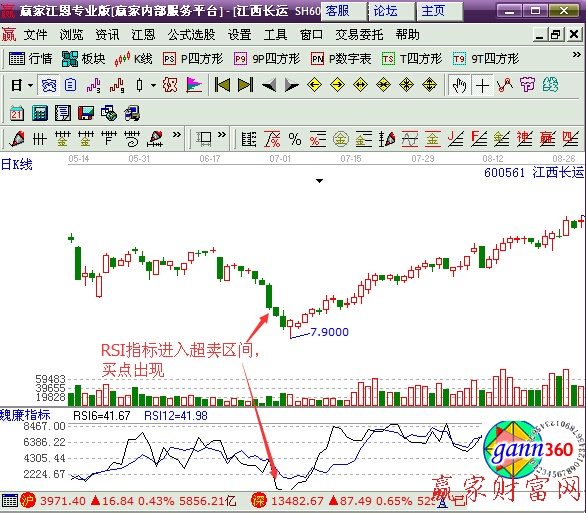Image resolution: width=586 pixels, height=513 pixels.
Task: Jump to the last bar
Action: click(246, 85)
